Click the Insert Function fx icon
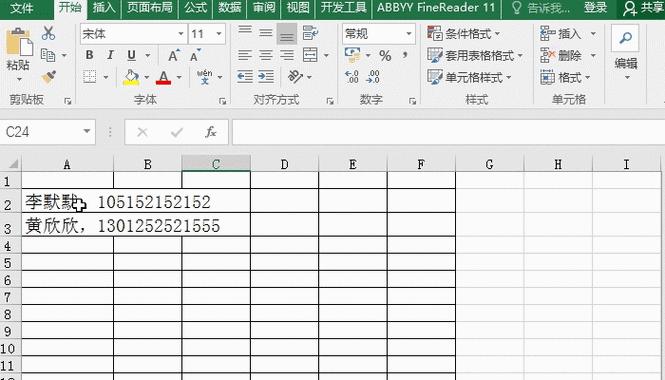Image resolution: width=665 pixels, height=380 pixels. (x=210, y=132)
